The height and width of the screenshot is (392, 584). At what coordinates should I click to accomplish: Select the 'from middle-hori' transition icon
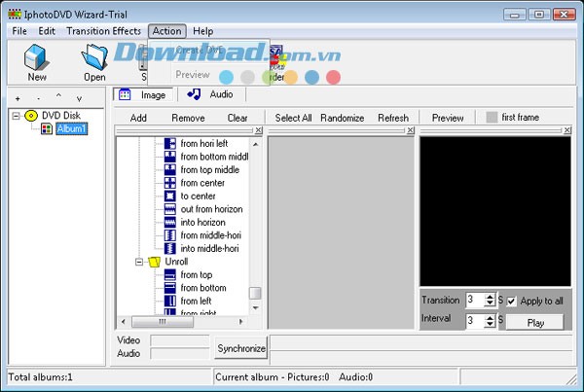pos(170,235)
